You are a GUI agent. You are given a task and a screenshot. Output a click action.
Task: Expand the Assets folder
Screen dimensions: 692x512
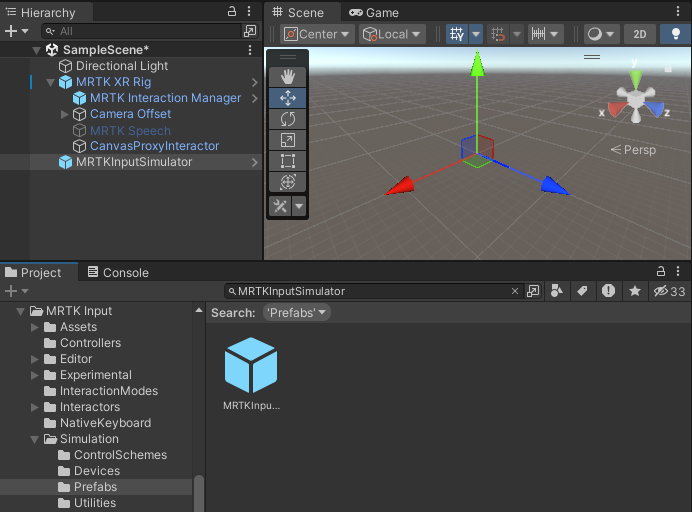34,328
